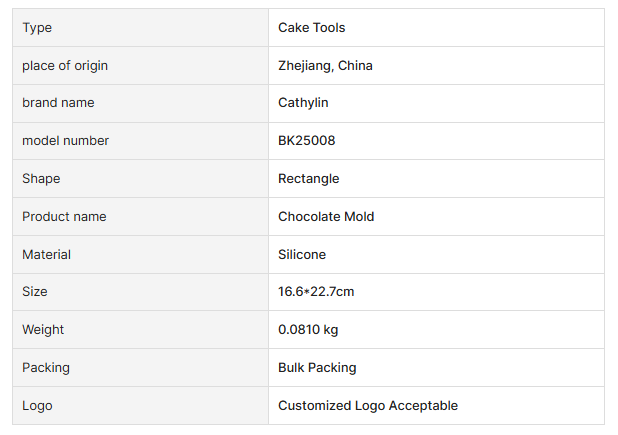The width and height of the screenshot is (618, 435).
Task: Select the '0.0810 kg' weight value
Action: 309,330
